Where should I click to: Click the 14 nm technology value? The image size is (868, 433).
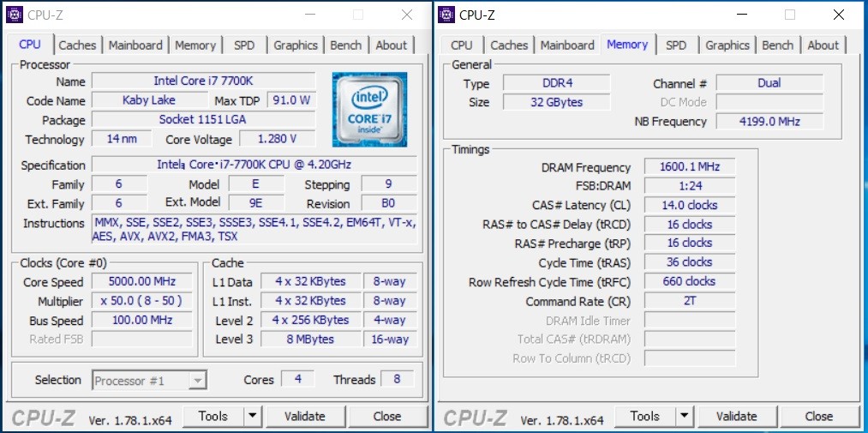[x=121, y=138]
